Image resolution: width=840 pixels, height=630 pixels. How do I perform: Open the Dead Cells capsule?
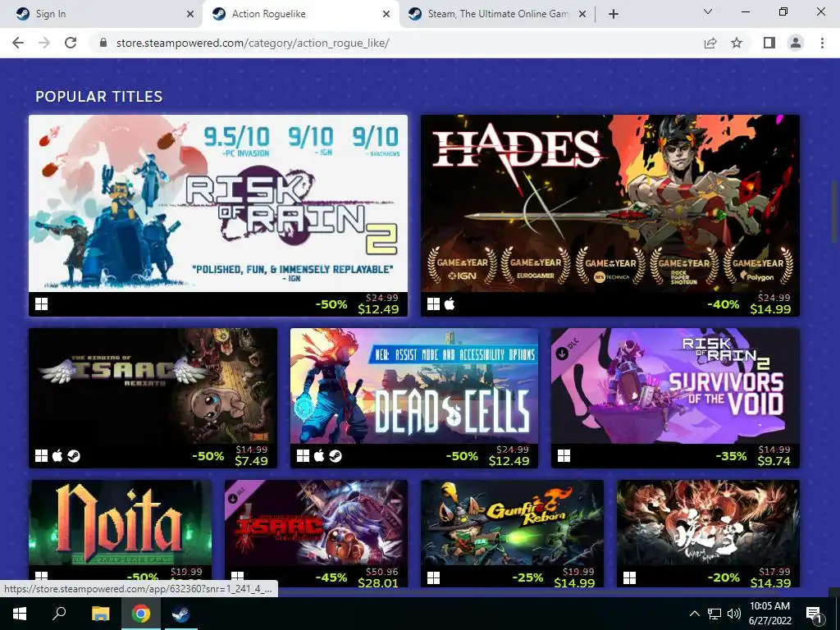coord(414,386)
